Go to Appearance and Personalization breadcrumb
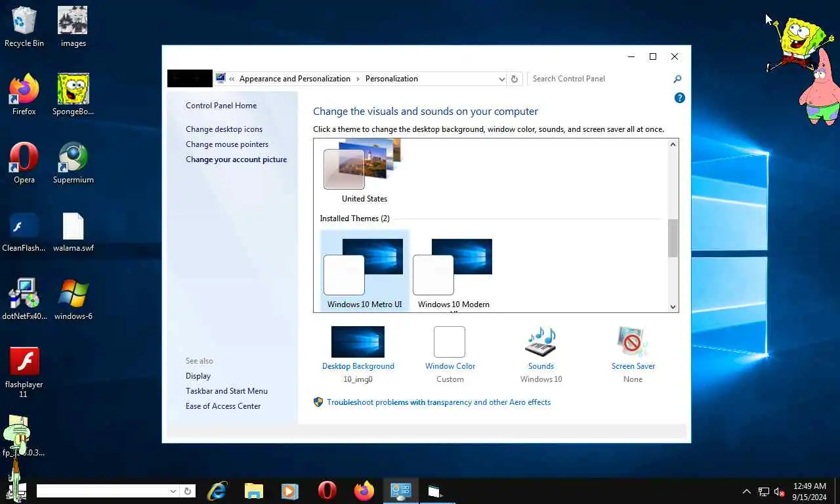Screen dimensions: 840x504 coord(295,79)
